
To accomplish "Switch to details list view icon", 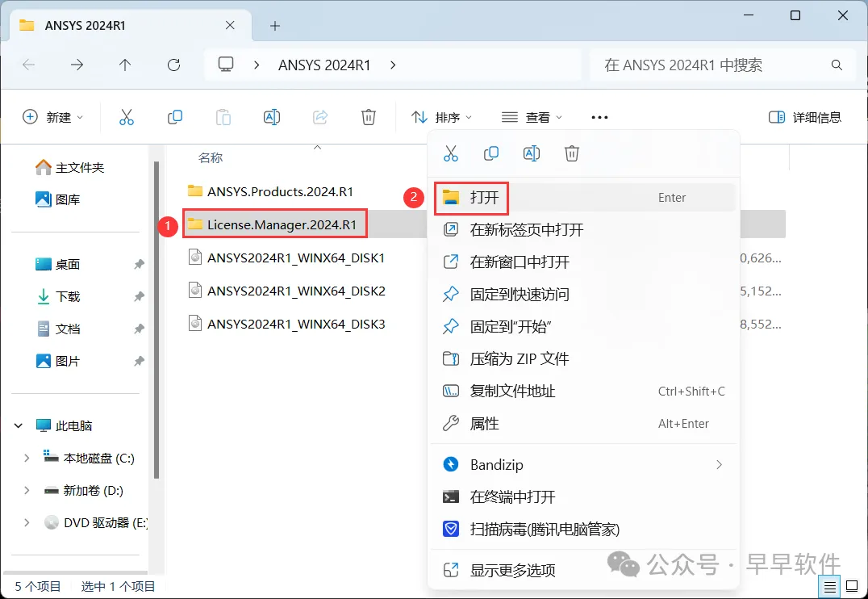I will (829, 586).
